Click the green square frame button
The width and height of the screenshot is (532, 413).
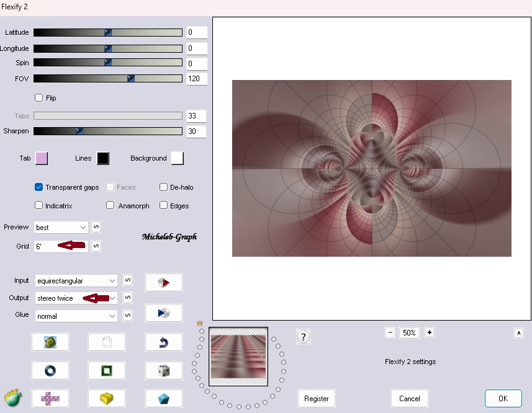tap(107, 370)
